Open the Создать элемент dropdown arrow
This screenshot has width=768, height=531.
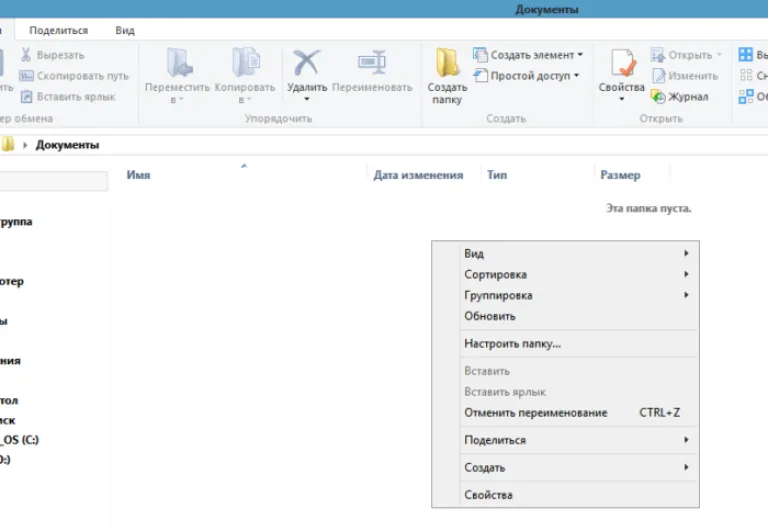pos(580,54)
